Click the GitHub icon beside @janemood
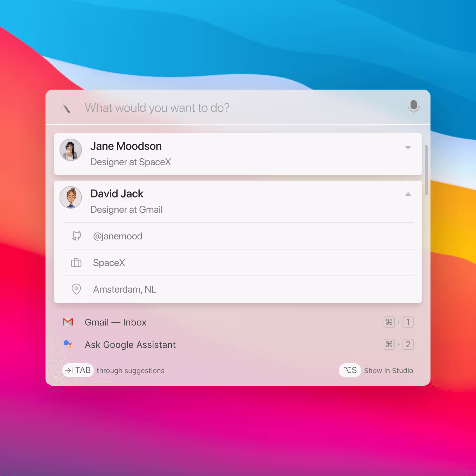 pyautogui.click(x=76, y=236)
